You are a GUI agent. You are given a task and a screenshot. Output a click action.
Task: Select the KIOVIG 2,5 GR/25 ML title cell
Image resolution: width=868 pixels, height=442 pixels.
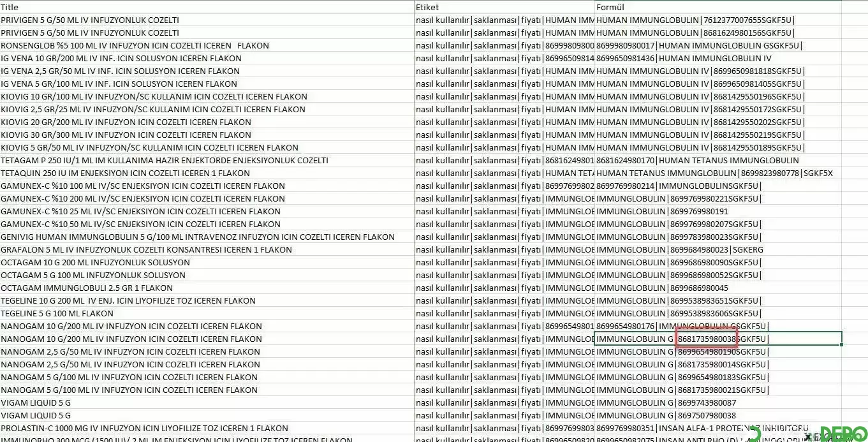coord(207,109)
